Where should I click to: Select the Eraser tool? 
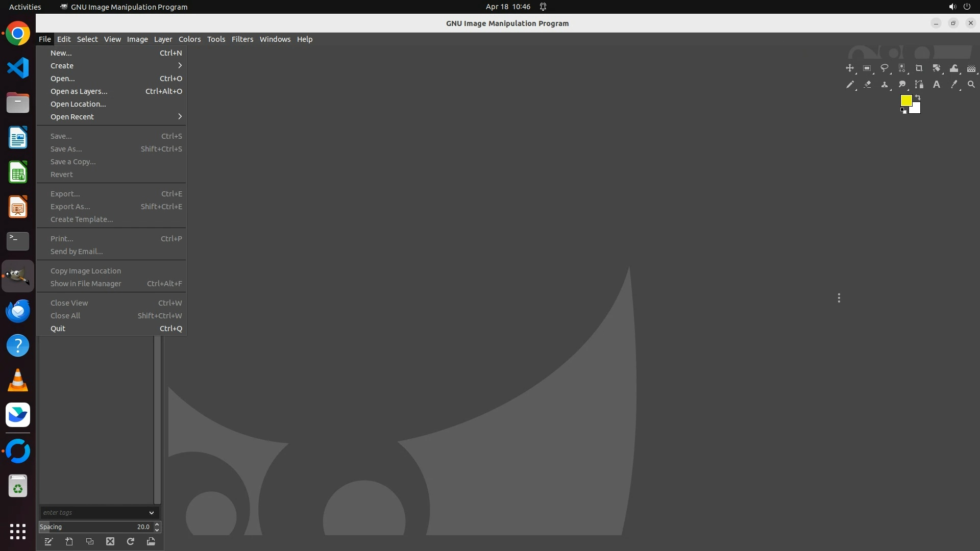[x=867, y=85]
